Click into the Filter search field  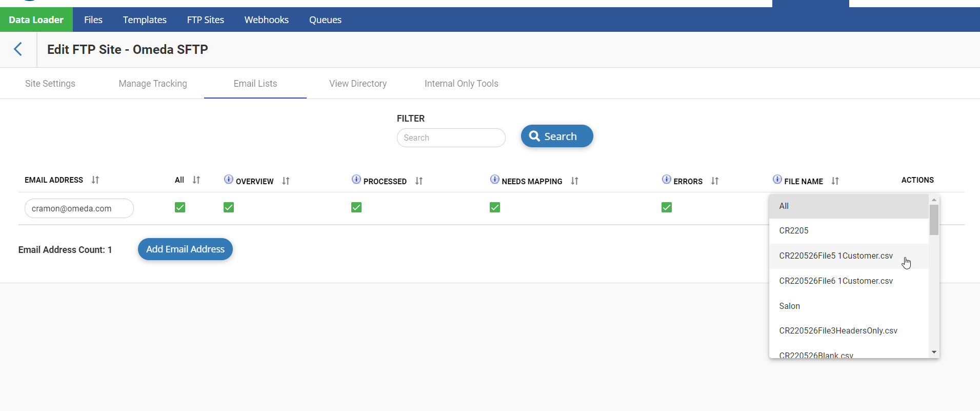click(x=451, y=138)
